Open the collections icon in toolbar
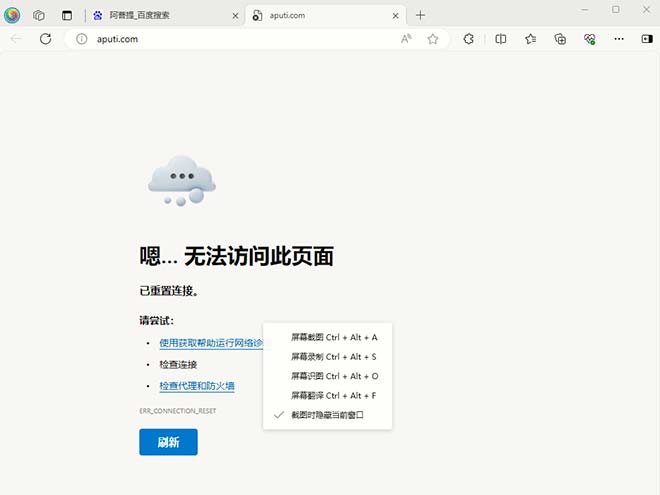This screenshot has width=660, height=495. pos(560,39)
